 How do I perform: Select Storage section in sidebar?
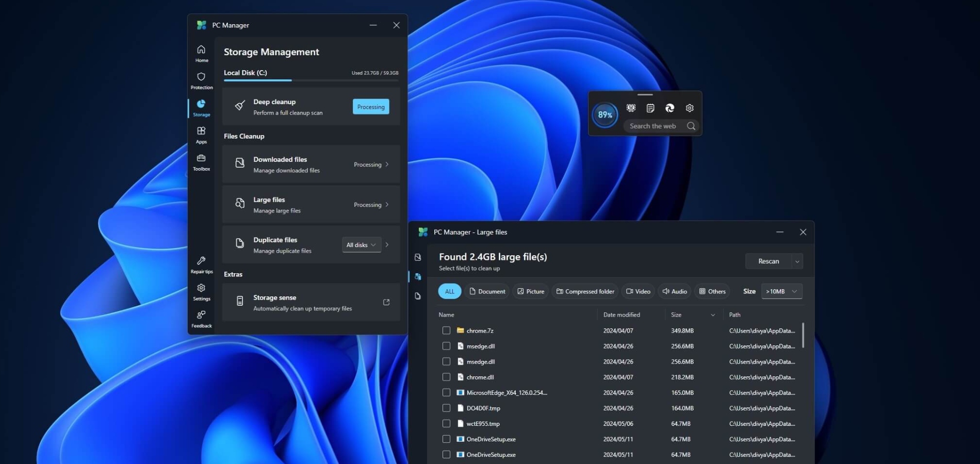[x=201, y=108]
